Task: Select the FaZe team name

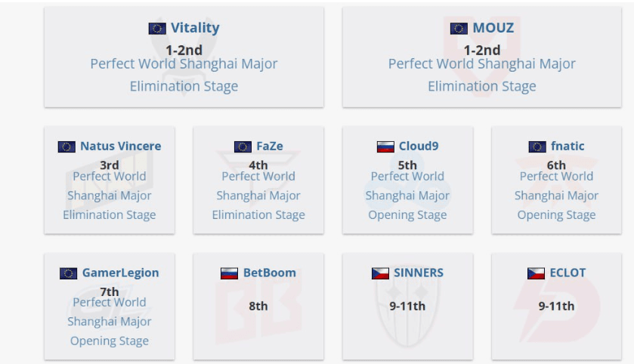Action: [x=270, y=146]
